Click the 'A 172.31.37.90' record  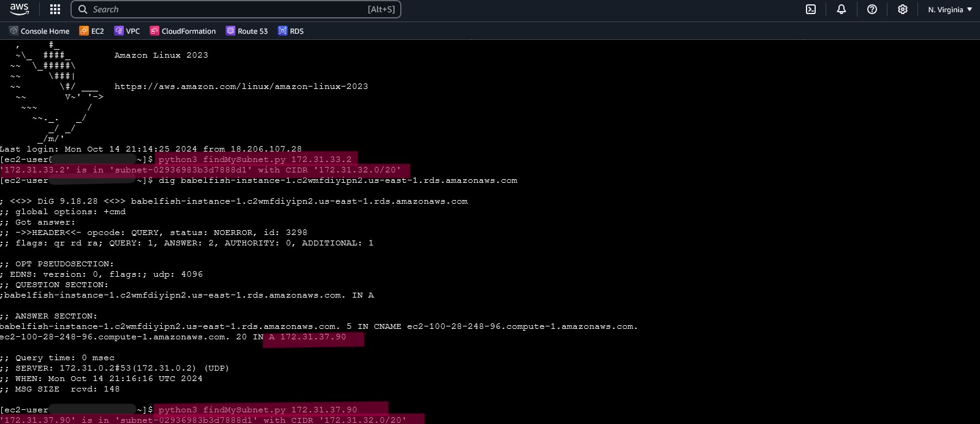click(308, 337)
